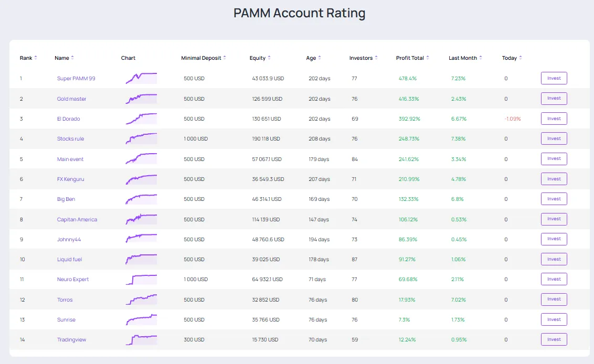Click the sort arrows beside Rank header

click(x=36, y=58)
